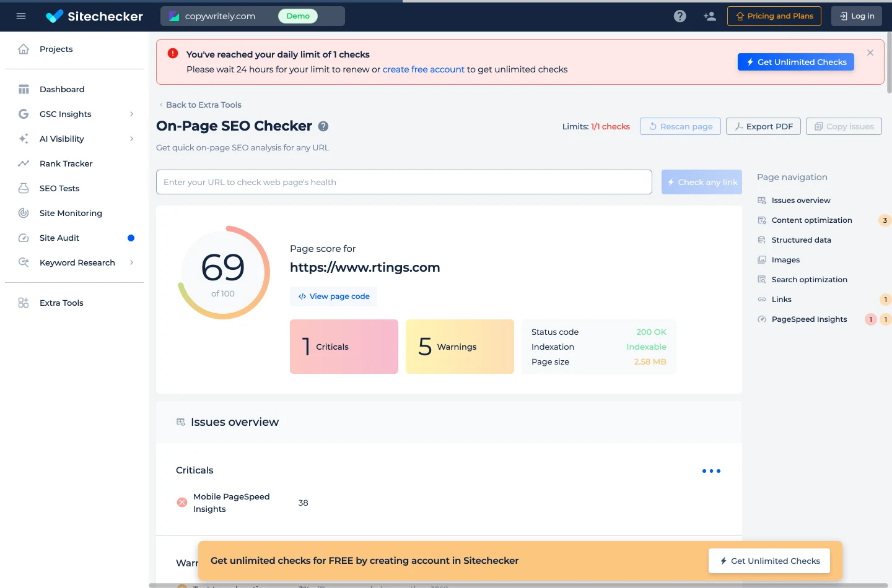Click the AI Visibility sparkle icon

tap(24, 139)
